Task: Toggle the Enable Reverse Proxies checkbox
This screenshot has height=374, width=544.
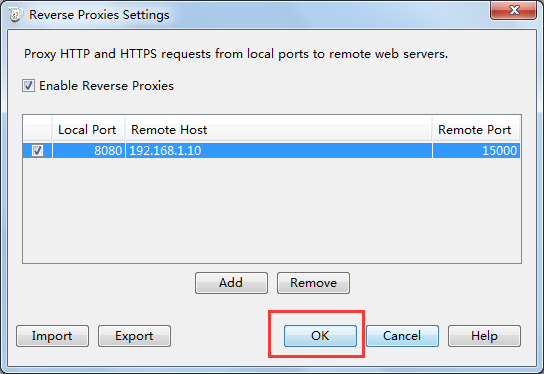Action: tap(28, 86)
